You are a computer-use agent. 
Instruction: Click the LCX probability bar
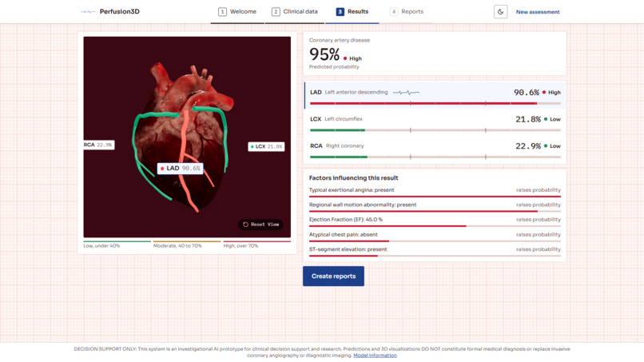pos(435,130)
